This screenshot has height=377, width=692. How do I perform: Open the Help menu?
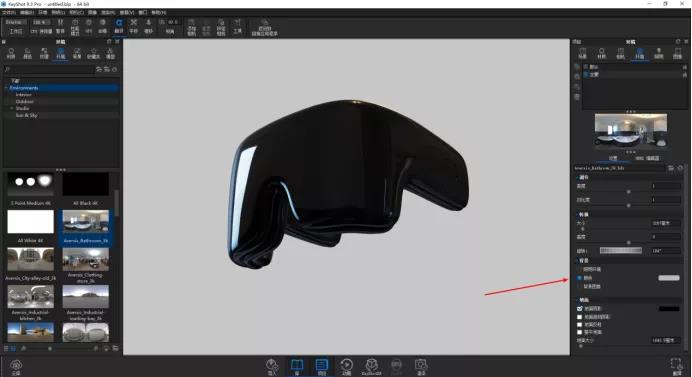(x=159, y=12)
